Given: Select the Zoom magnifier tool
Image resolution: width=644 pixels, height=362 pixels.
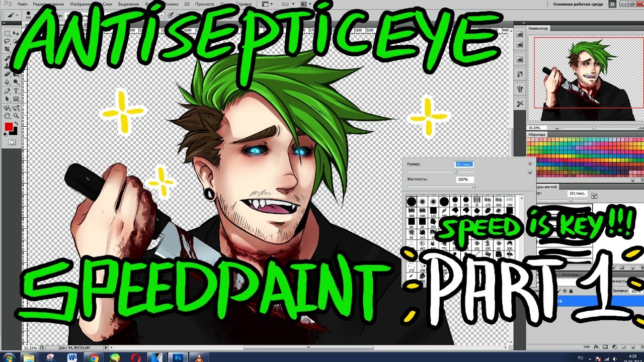Looking at the screenshot, I should 17,116.
